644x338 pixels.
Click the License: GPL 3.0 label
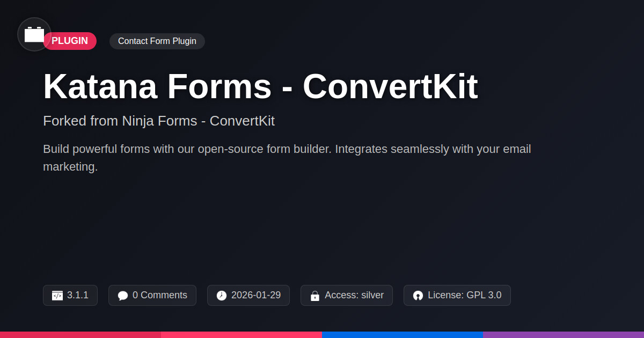tap(465, 295)
